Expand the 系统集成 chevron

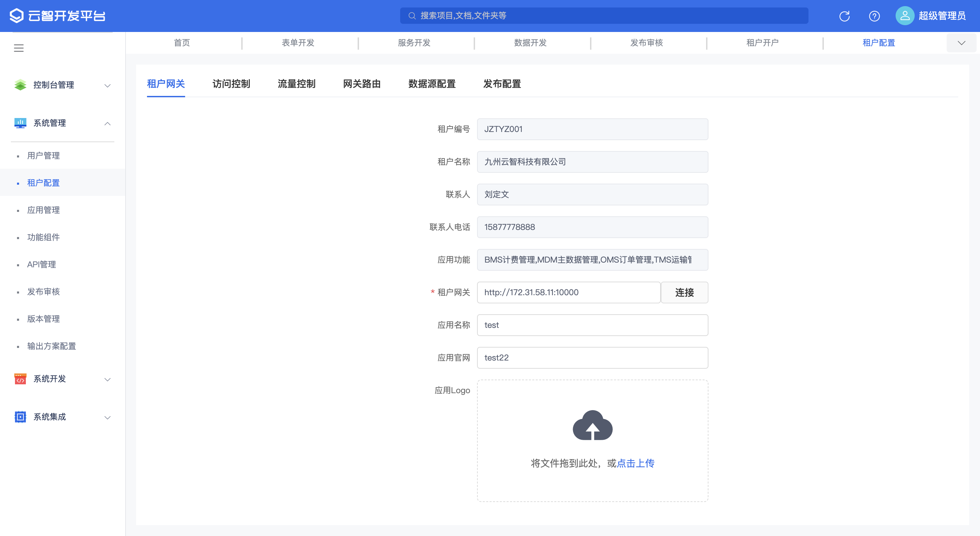click(108, 417)
